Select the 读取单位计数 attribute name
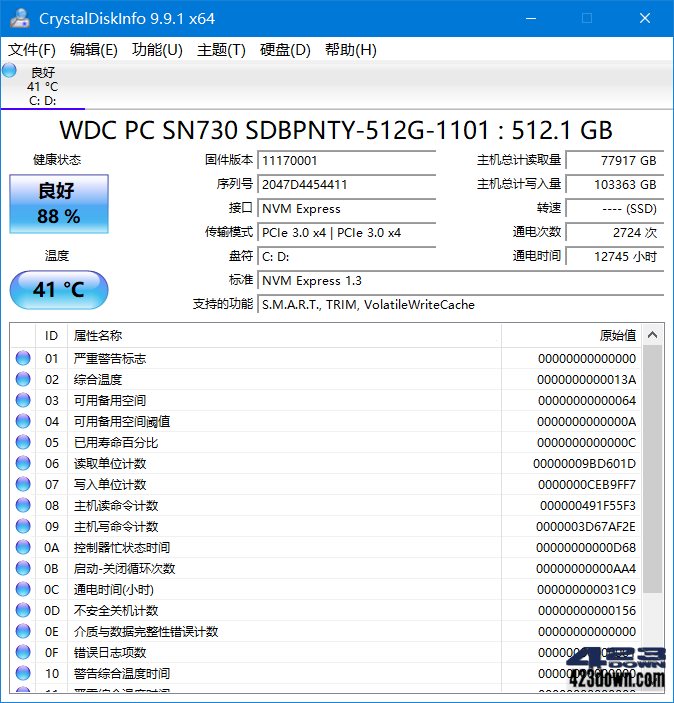674x703 pixels. 110,464
